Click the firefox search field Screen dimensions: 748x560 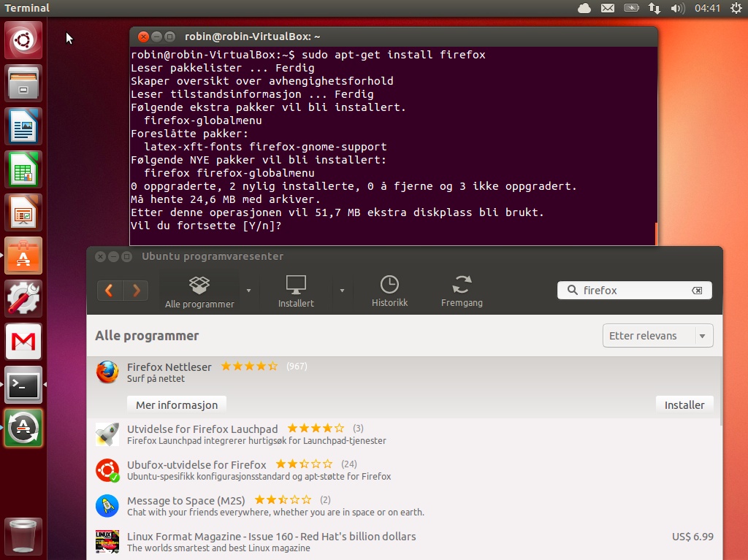click(x=635, y=290)
